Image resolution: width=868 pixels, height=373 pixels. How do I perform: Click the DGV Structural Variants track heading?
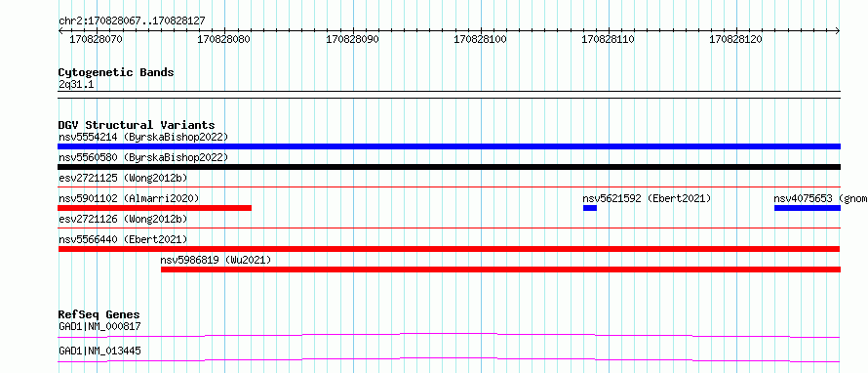pyautogui.click(x=137, y=125)
